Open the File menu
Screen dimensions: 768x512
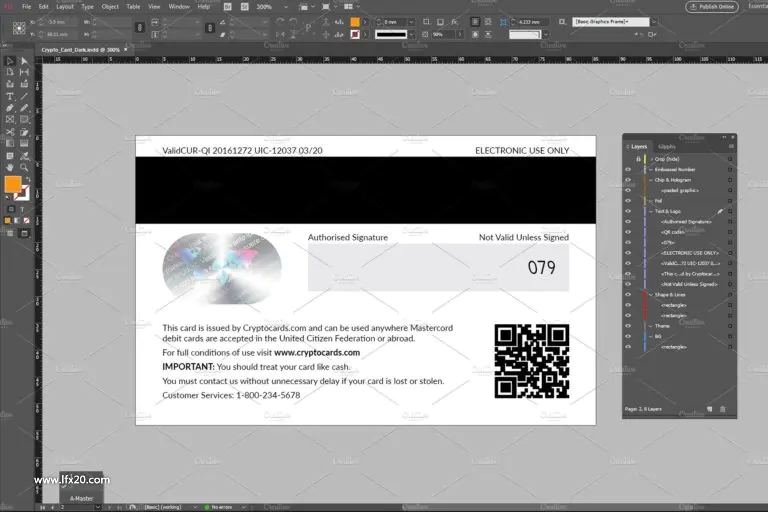click(26, 7)
